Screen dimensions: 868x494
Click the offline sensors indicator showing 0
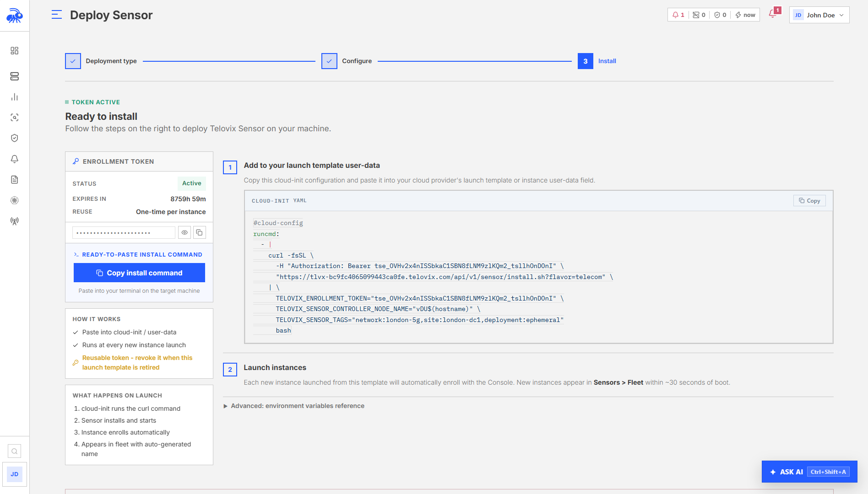click(x=699, y=15)
